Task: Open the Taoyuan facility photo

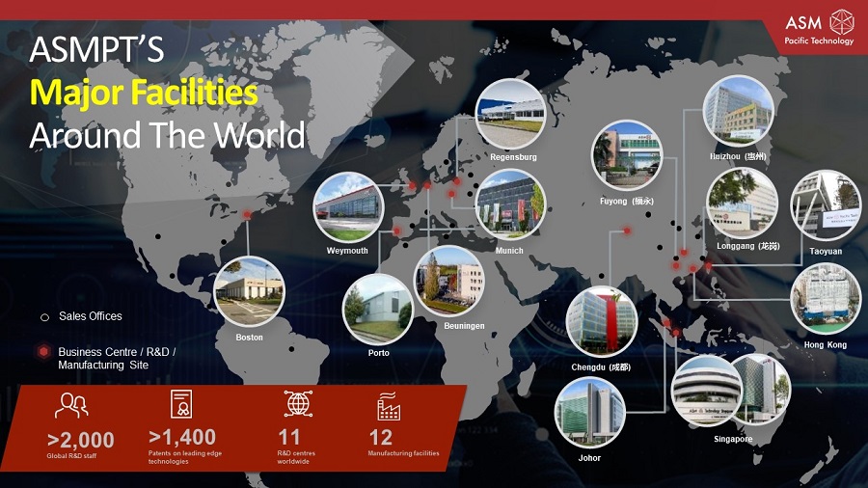Action: [826, 205]
